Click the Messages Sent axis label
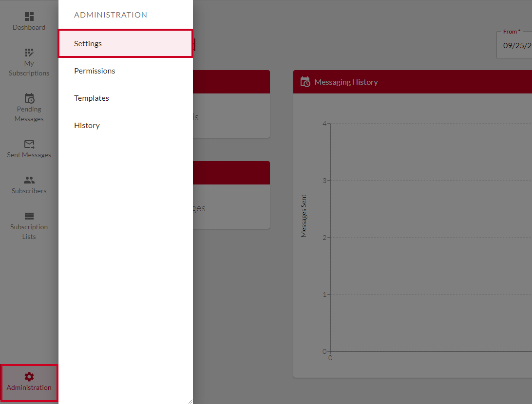Viewport: 532px width, 404px height. tap(304, 216)
